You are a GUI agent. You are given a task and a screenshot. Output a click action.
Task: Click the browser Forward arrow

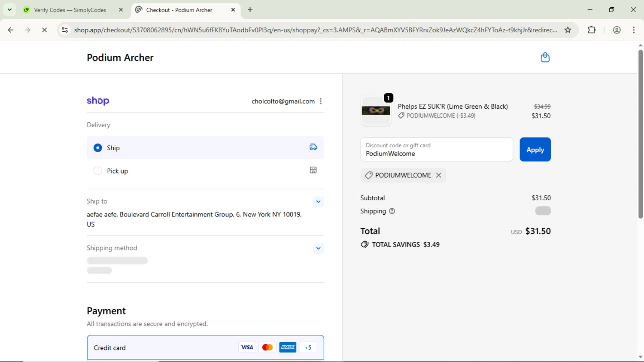(27, 30)
